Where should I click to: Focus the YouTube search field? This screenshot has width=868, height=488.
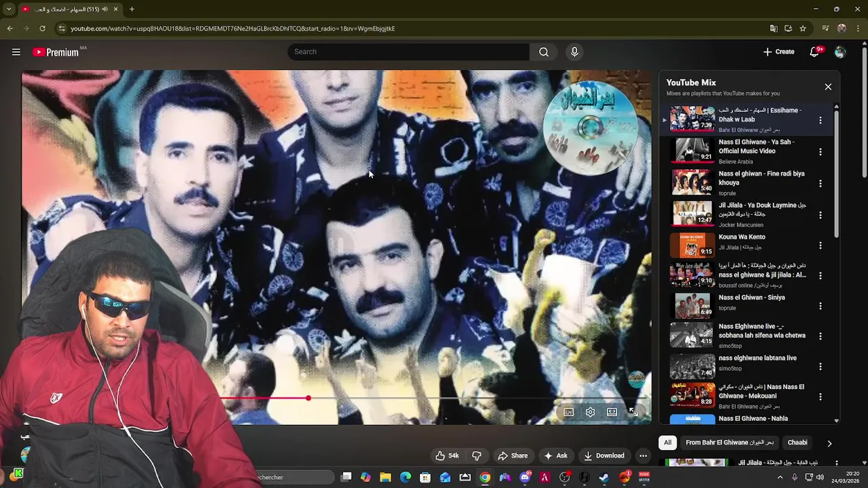409,52
